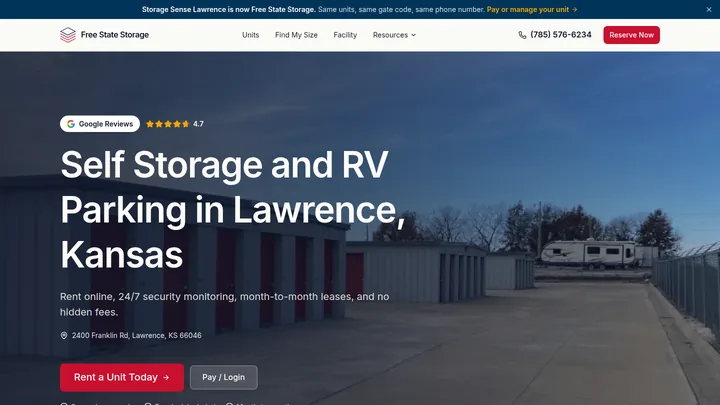Image resolution: width=720 pixels, height=405 pixels.
Task: Go to the Facility page
Action: (345, 35)
